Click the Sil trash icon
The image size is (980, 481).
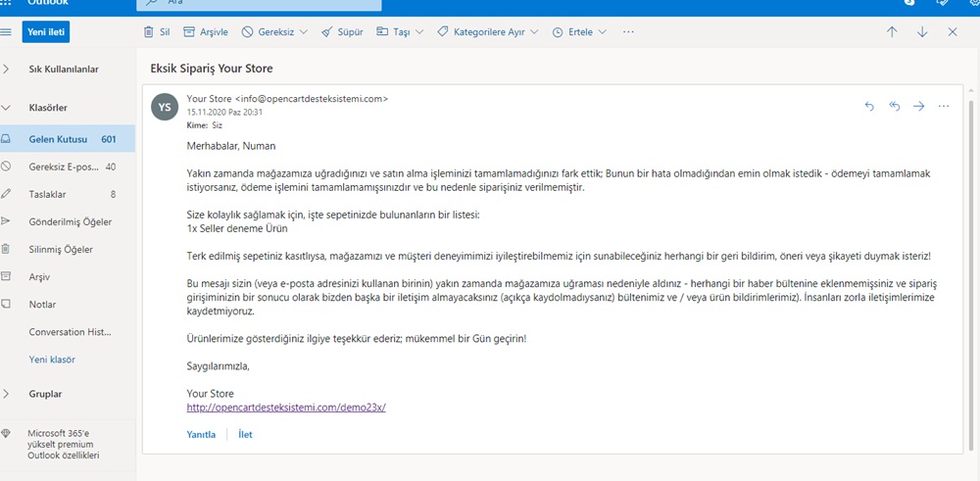[x=148, y=32]
